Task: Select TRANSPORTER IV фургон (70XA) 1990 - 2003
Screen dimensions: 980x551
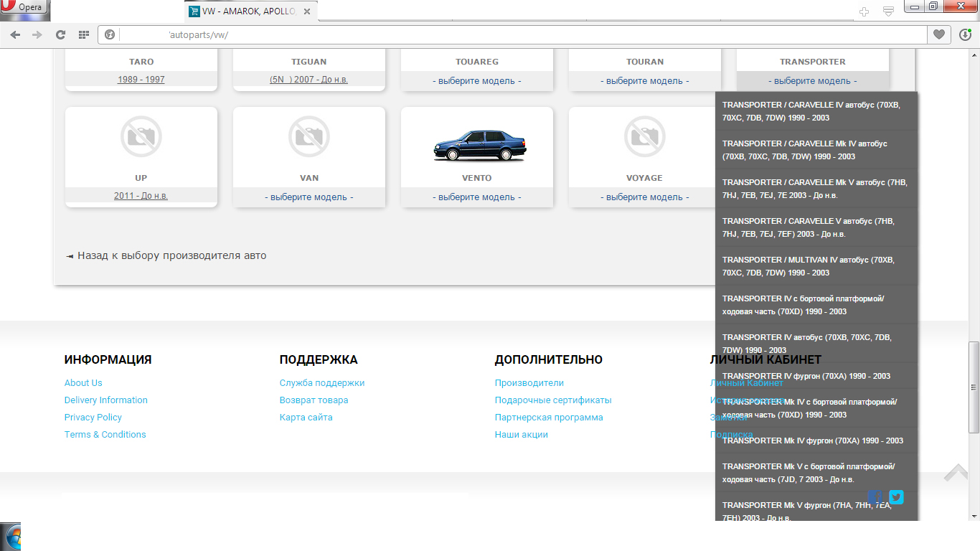Action: click(806, 376)
